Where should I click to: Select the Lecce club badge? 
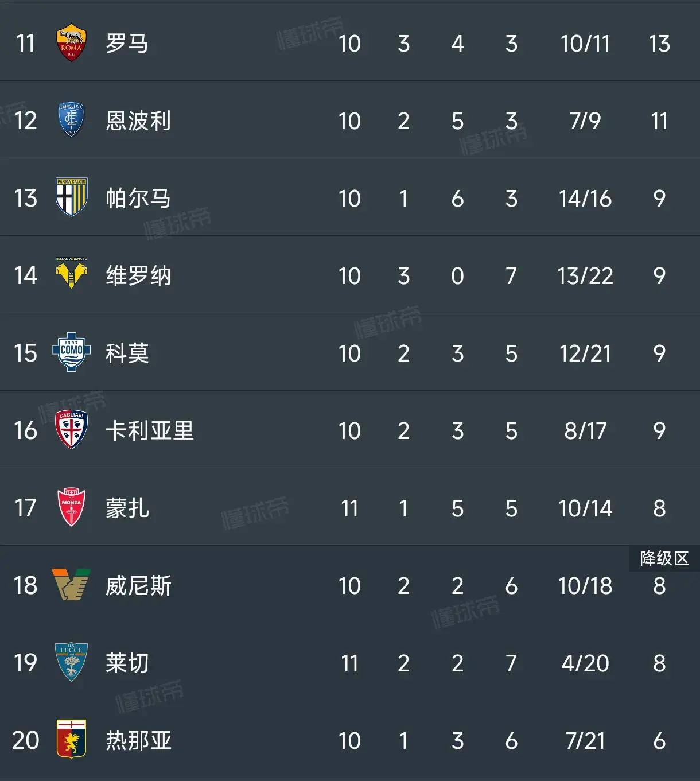(x=71, y=662)
